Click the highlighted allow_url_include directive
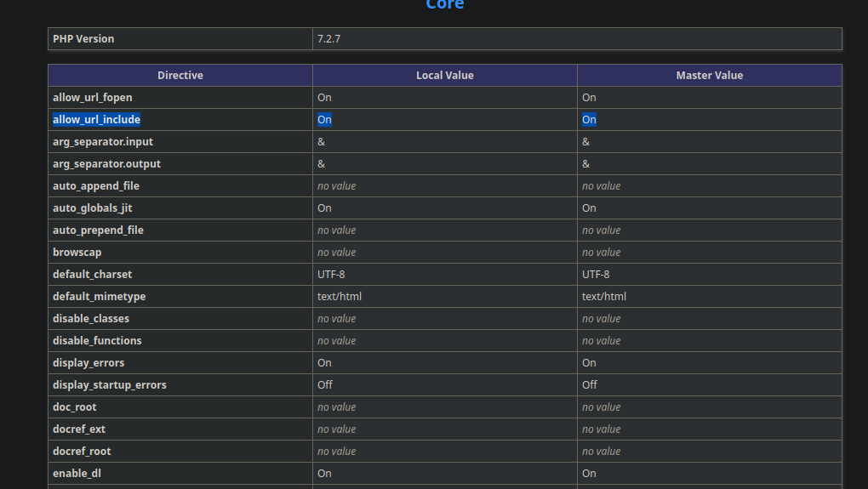This screenshot has height=489, width=868. (96, 119)
